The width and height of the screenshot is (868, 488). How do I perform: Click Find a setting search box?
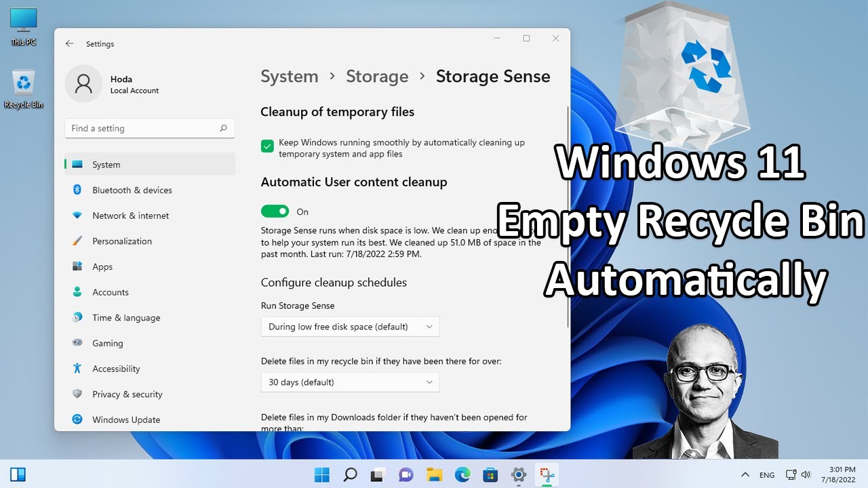tap(150, 128)
